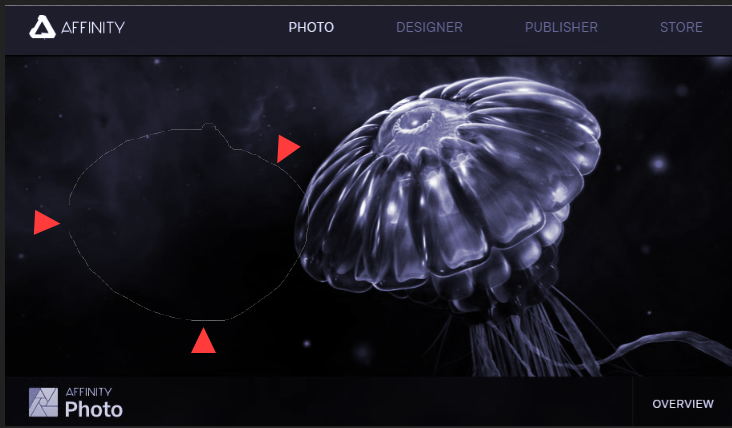Select the OVERVIEW link
The width and height of the screenshot is (732, 428).
click(x=683, y=404)
